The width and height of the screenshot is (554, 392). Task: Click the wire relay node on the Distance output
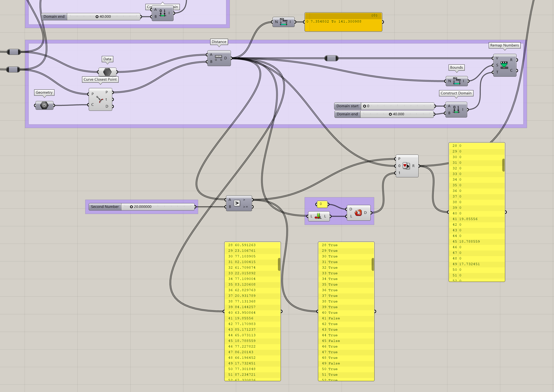click(332, 58)
